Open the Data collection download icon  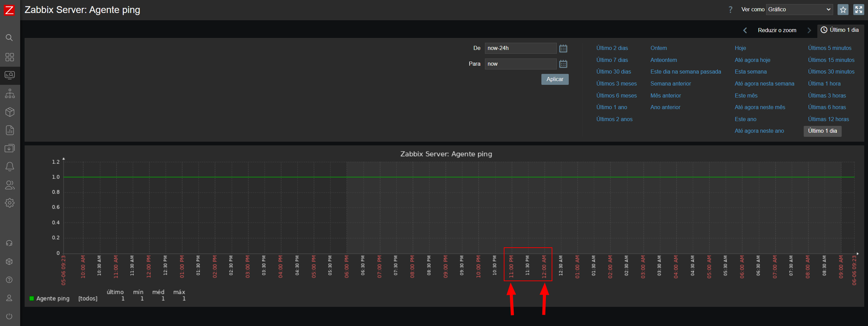coord(10,148)
